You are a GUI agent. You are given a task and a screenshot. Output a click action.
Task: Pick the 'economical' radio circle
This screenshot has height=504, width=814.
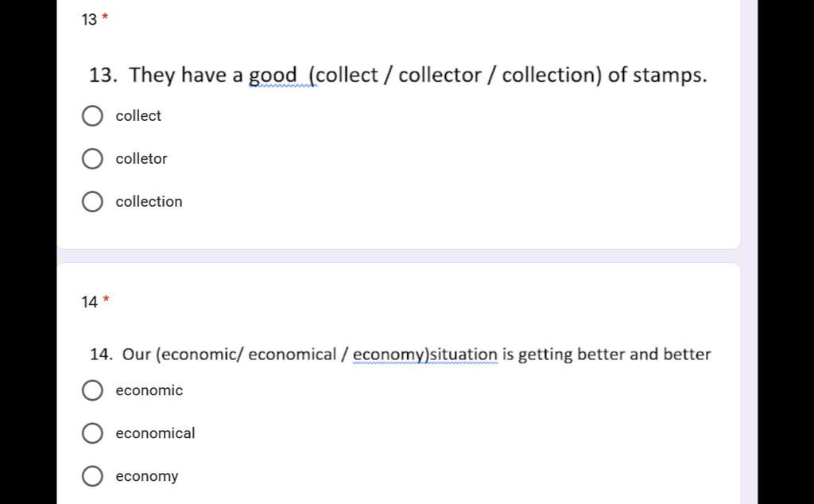coord(92,433)
